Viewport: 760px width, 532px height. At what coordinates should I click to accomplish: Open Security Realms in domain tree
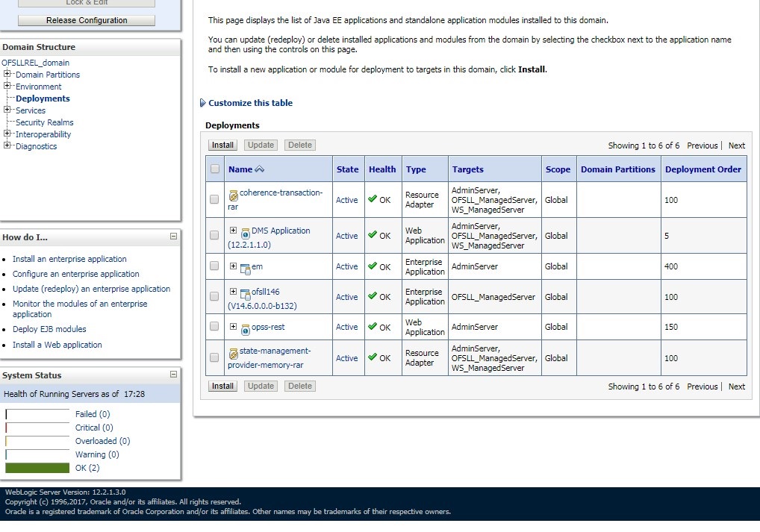pos(45,122)
